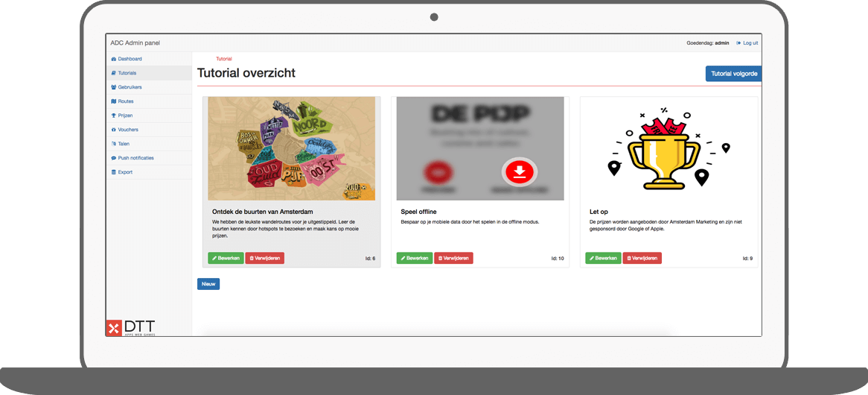Click the red Tutorial breadcrumb link
Image resolution: width=868 pixels, height=395 pixels.
224,59
